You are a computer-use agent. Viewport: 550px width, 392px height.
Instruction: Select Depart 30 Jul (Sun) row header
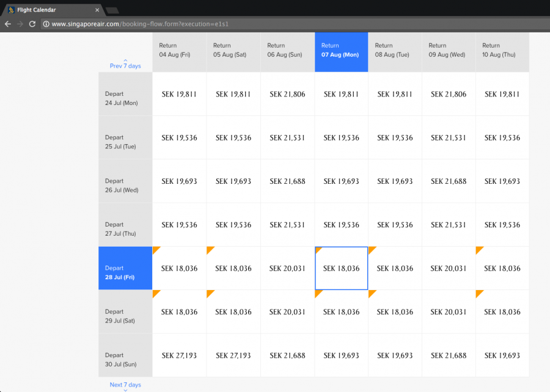(125, 355)
